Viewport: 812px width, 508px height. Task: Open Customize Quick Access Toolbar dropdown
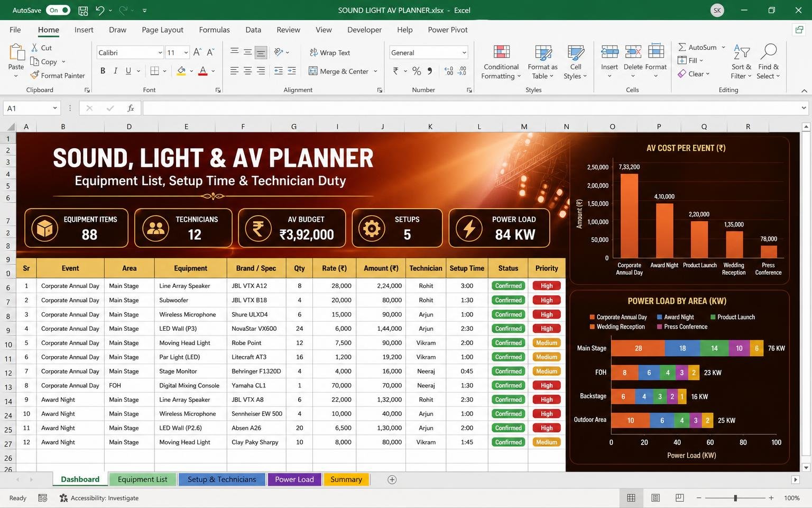(144, 10)
